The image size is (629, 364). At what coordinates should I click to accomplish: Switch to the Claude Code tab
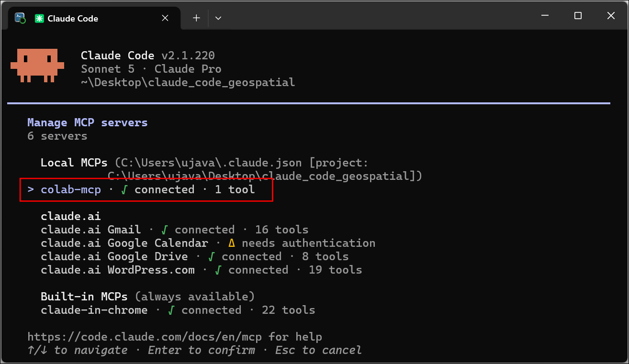[94, 18]
